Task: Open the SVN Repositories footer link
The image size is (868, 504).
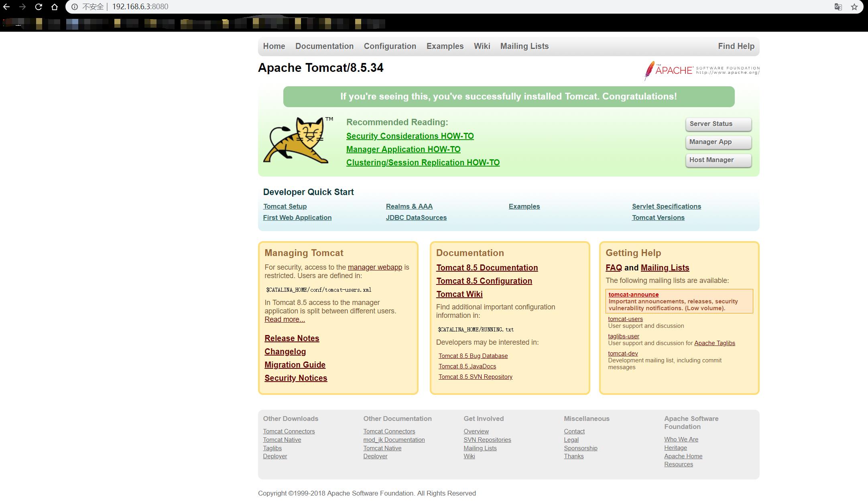Action: [487, 440]
